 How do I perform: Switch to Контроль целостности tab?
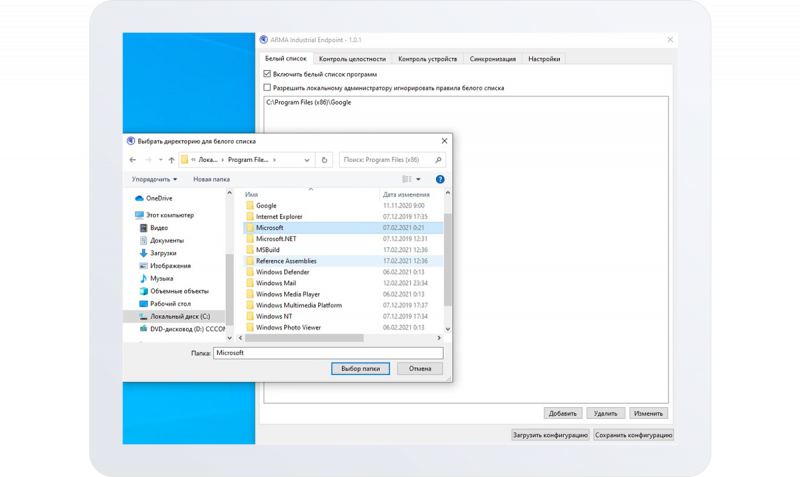(351, 59)
